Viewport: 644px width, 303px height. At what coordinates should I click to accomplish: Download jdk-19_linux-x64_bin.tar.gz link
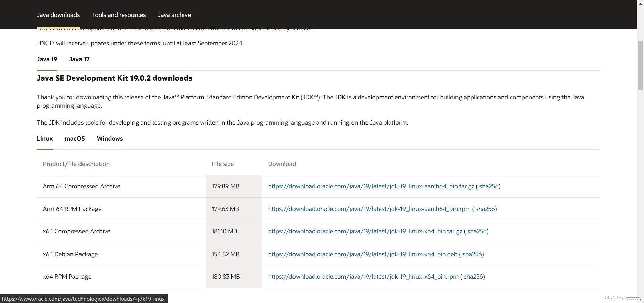[365, 231]
